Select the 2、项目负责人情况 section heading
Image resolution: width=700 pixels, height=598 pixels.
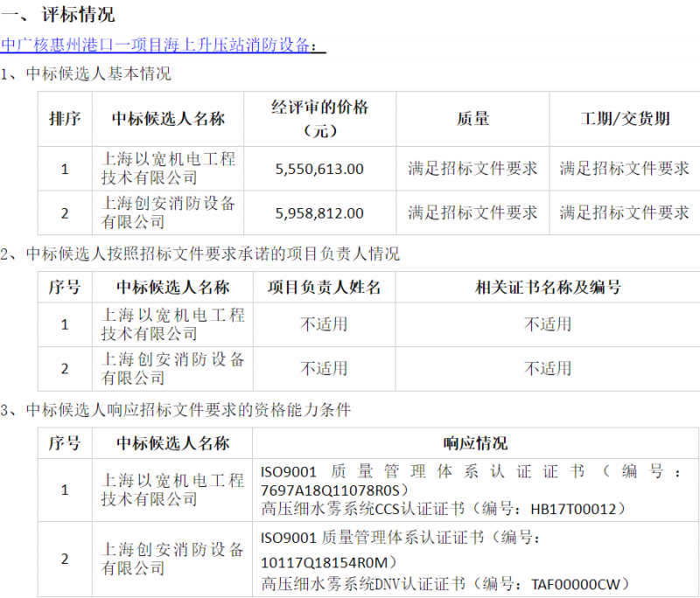(x=199, y=254)
